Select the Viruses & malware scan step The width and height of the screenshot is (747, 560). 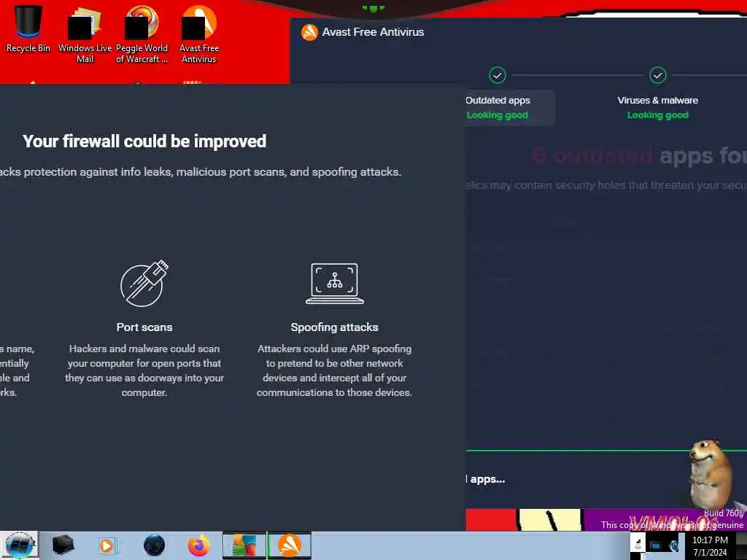point(657,108)
